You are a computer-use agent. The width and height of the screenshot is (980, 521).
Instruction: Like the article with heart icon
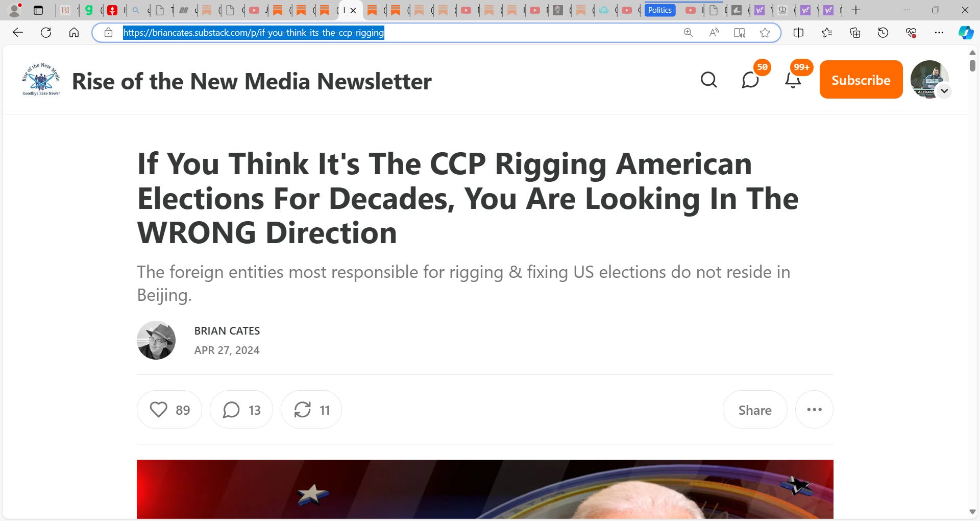point(169,410)
